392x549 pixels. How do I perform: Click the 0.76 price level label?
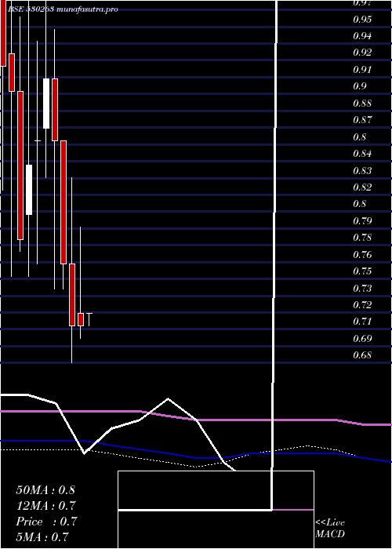(362, 254)
